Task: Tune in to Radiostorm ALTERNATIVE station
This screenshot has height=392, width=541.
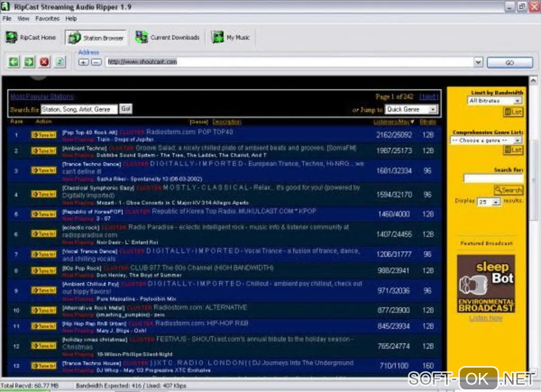Action: click(43, 310)
